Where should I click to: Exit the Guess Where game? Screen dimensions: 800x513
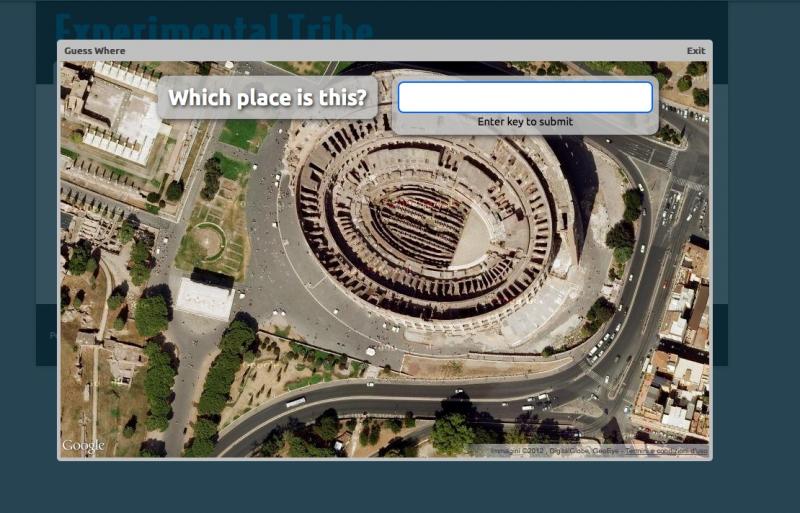(x=696, y=51)
